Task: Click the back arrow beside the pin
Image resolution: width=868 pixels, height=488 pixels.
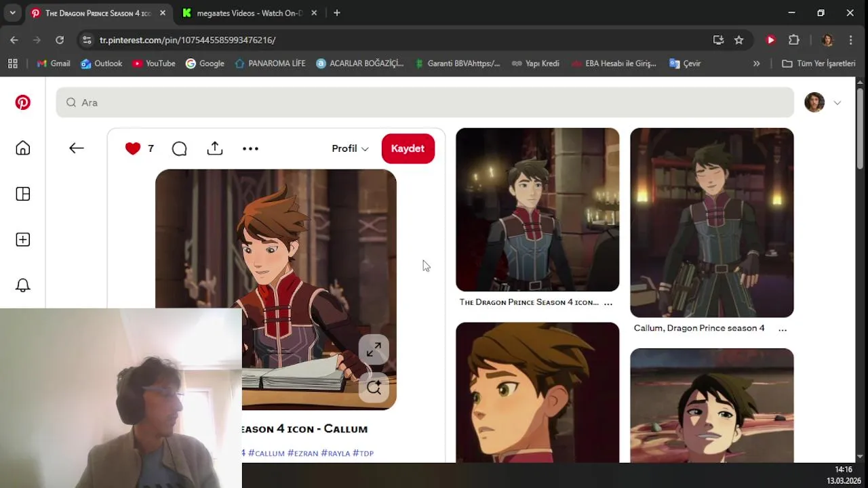Action: 77,148
